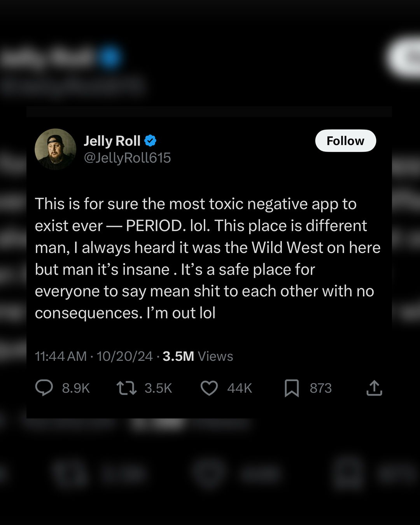This screenshot has height=525, width=420.
Task: Open the @JellyRoll615 handle link
Action: tap(128, 158)
